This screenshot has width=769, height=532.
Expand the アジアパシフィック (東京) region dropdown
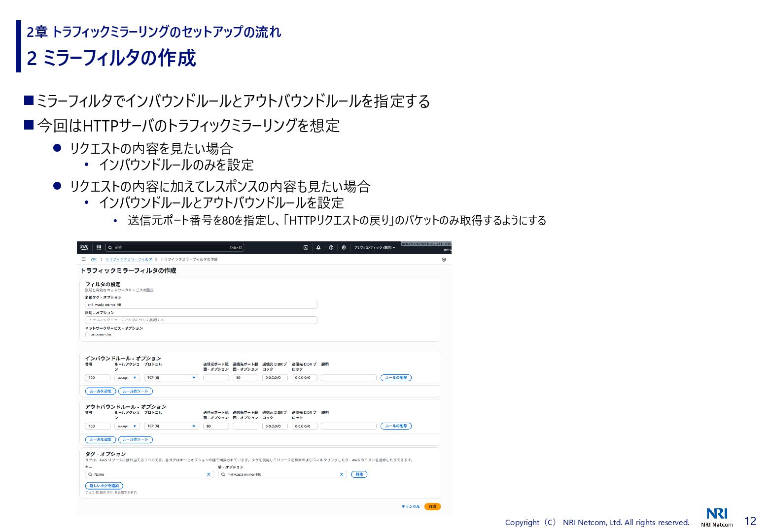point(375,247)
